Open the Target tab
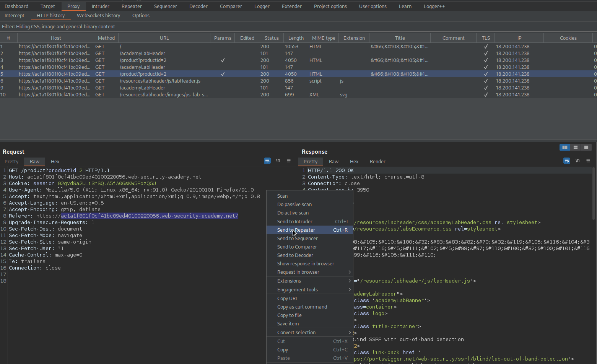597x364 pixels. (x=48, y=6)
